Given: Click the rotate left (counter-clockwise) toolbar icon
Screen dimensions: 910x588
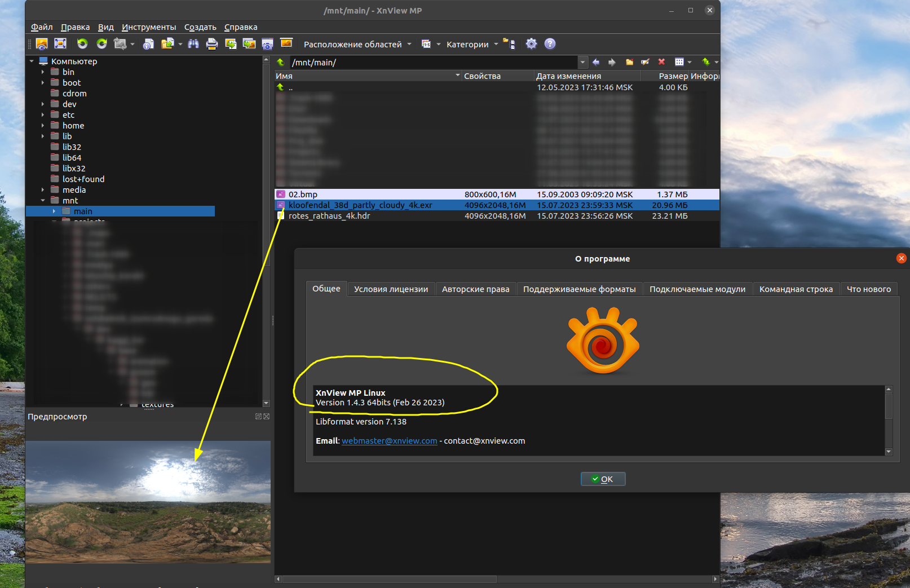Looking at the screenshot, I should tap(82, 44).
